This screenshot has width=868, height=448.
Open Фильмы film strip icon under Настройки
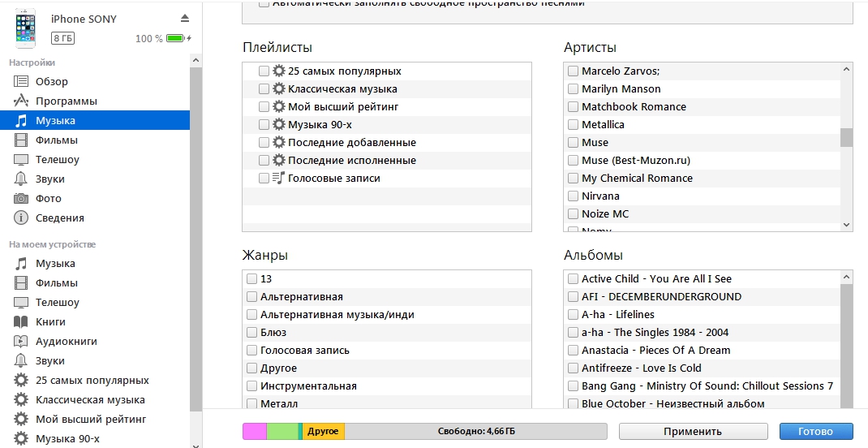pos(21,140)
